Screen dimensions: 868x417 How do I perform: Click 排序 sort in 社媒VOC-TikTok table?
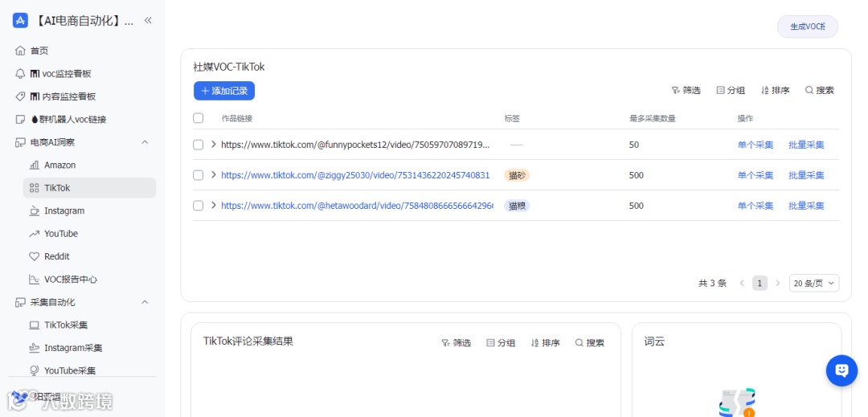(x=775, y=90)
